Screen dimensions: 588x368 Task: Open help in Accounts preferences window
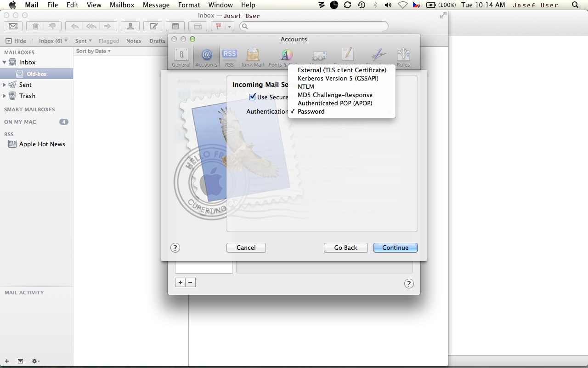tap(409, 283)
